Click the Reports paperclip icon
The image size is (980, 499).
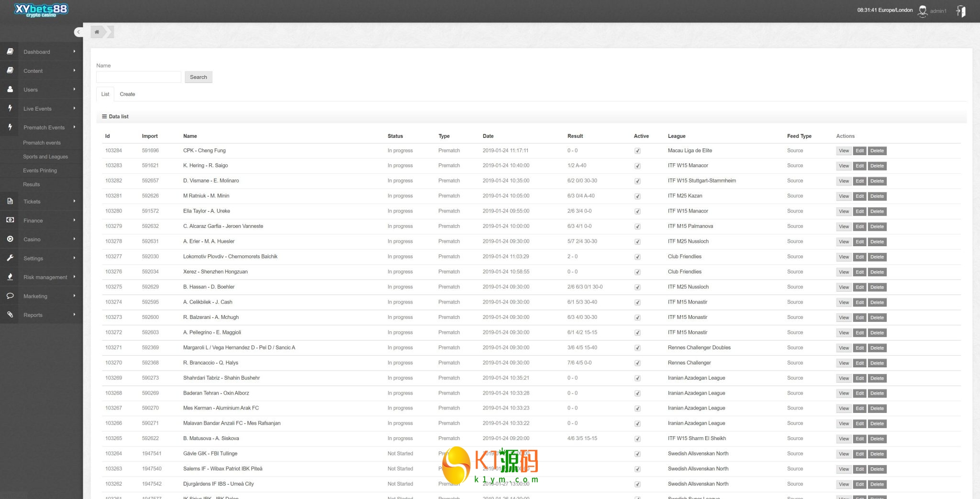tap(10, 315)
